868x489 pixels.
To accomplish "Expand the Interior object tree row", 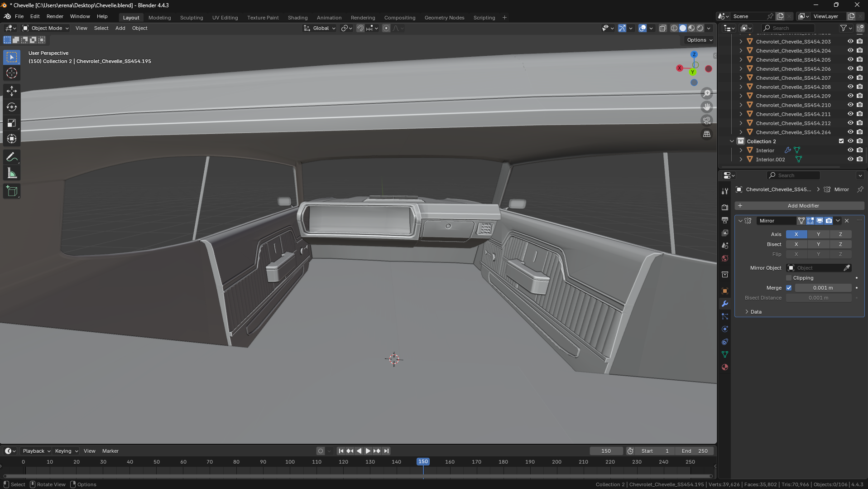I will coord(741,150).
